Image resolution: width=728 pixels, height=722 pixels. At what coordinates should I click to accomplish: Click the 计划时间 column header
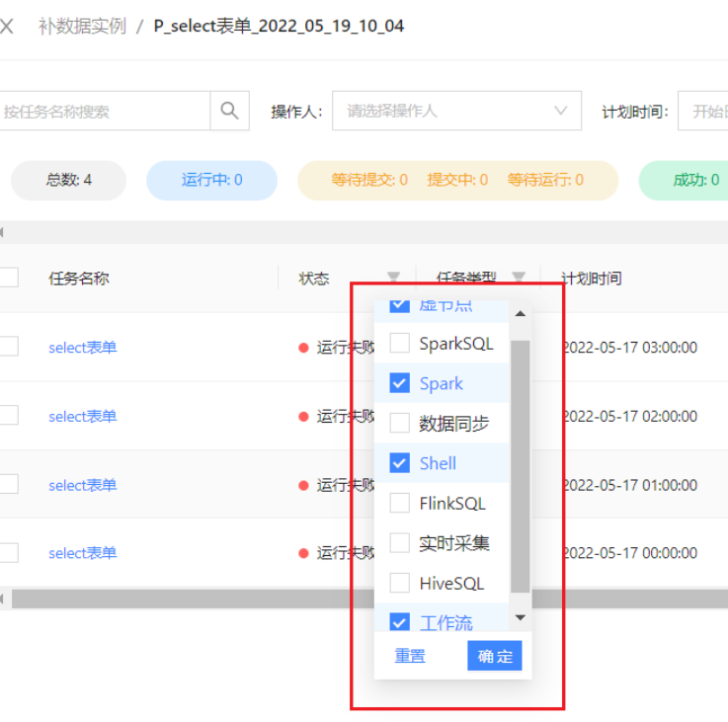(x=592, y=279)
